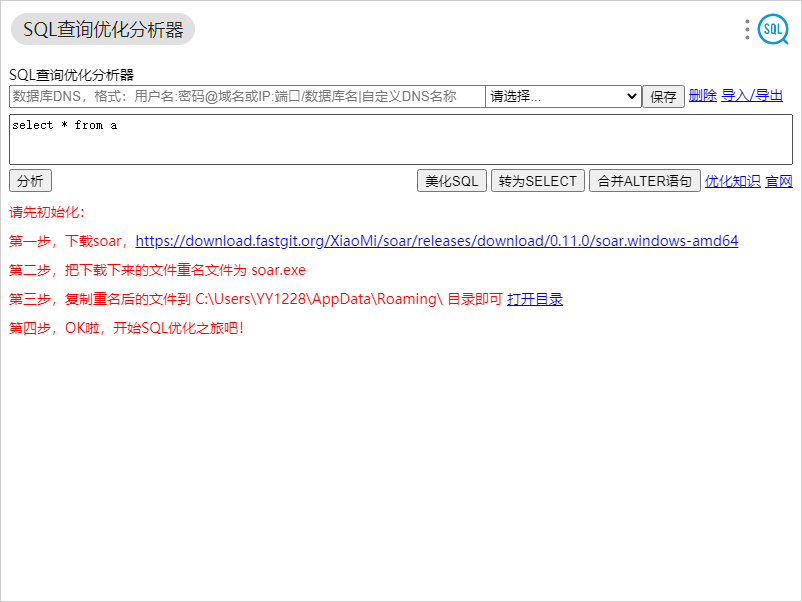Focus the 数据库DNS connection input field
This screenshot has width=802, height=602.
pos(247,96)
